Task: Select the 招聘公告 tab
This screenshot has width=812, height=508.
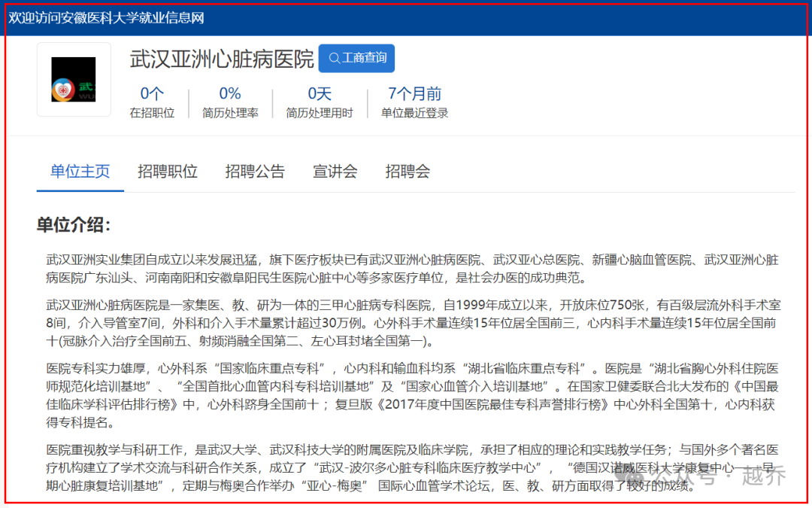Action: (x=255, y=171)
